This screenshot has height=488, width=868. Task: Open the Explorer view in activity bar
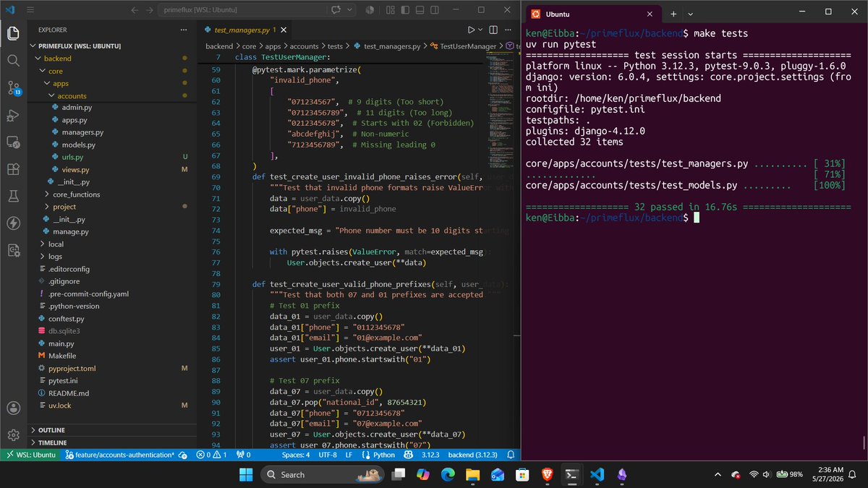(13, 33)
